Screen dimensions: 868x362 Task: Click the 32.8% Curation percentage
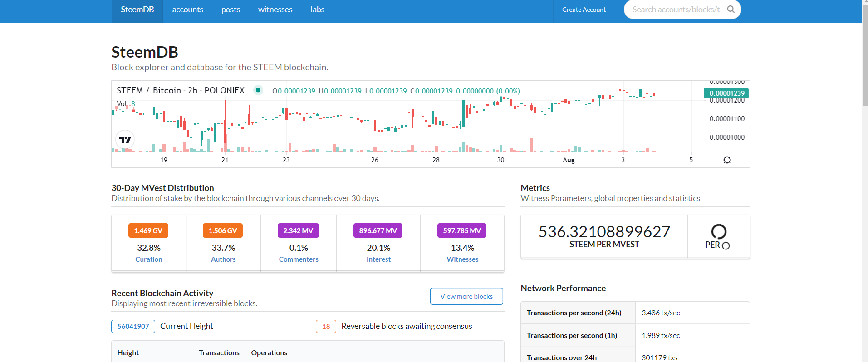(x=149, y=248)
